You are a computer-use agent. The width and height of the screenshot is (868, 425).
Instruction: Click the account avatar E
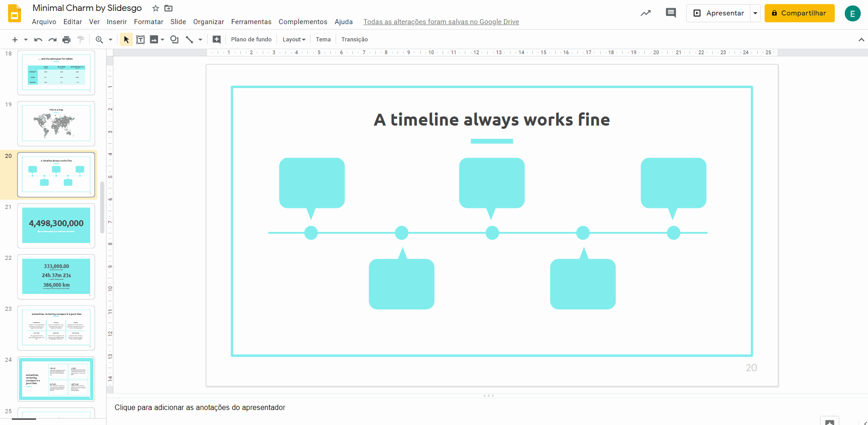click(853, 14)
